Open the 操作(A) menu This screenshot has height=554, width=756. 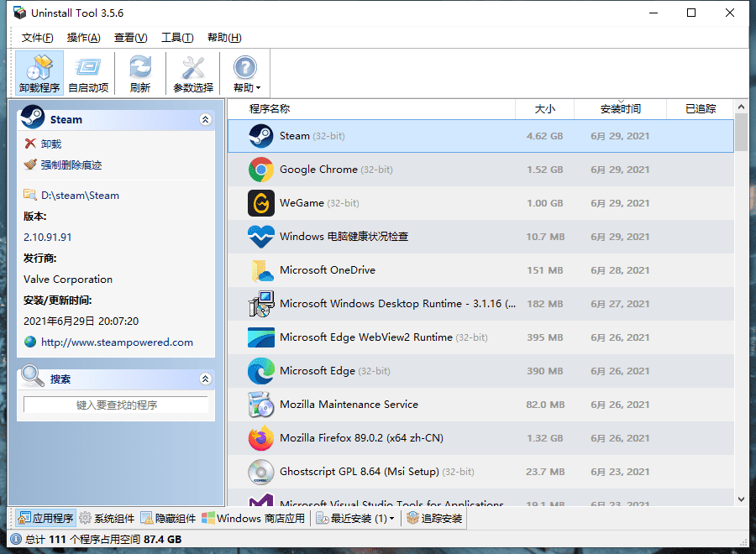click(83, 38)
